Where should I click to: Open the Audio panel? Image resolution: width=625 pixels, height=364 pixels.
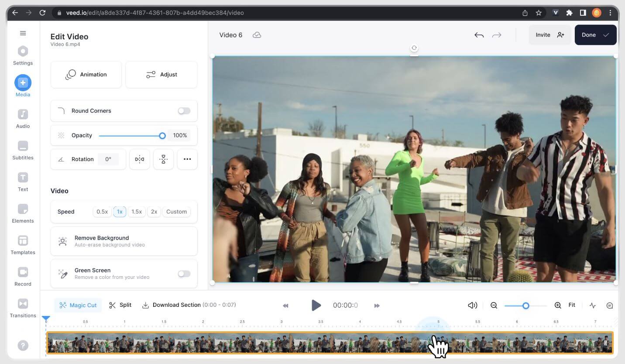pos(23,119)
